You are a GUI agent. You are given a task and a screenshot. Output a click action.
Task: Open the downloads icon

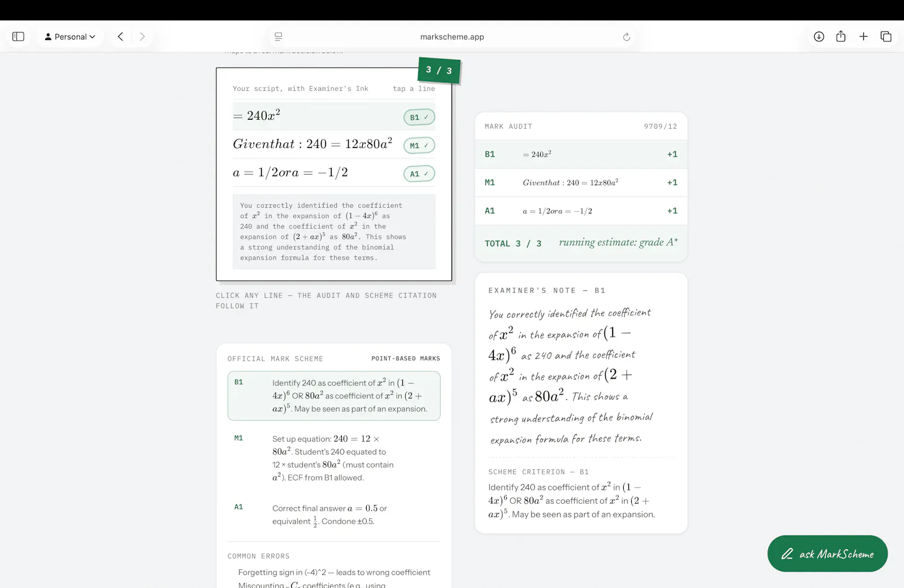[x=819, y=37]
